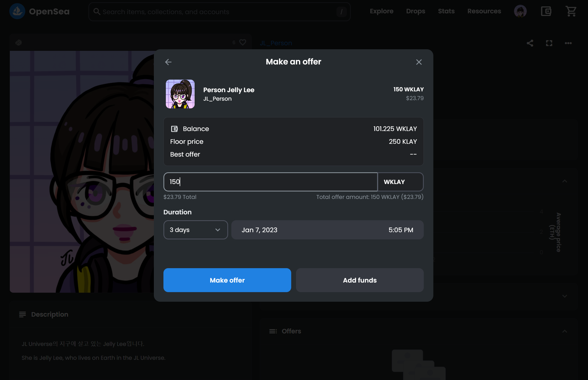Click the profile avatar in the header
The image size is (588, 380).
(x=520, y=11)
